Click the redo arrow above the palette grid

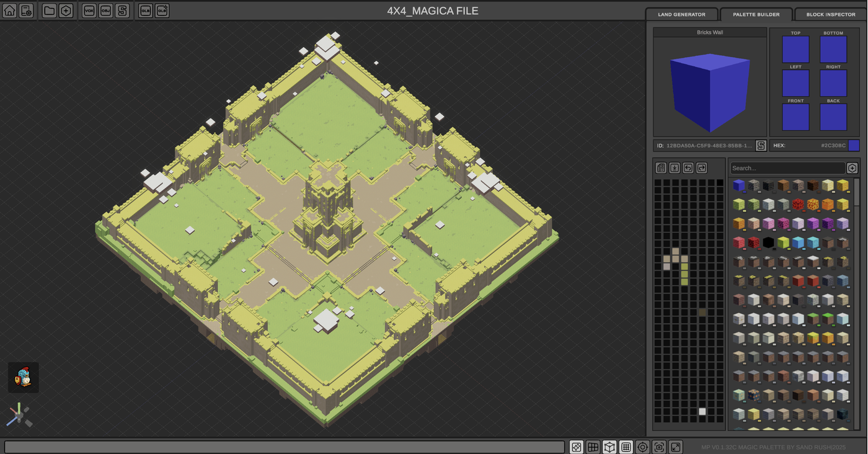click(x=702, y=168)
